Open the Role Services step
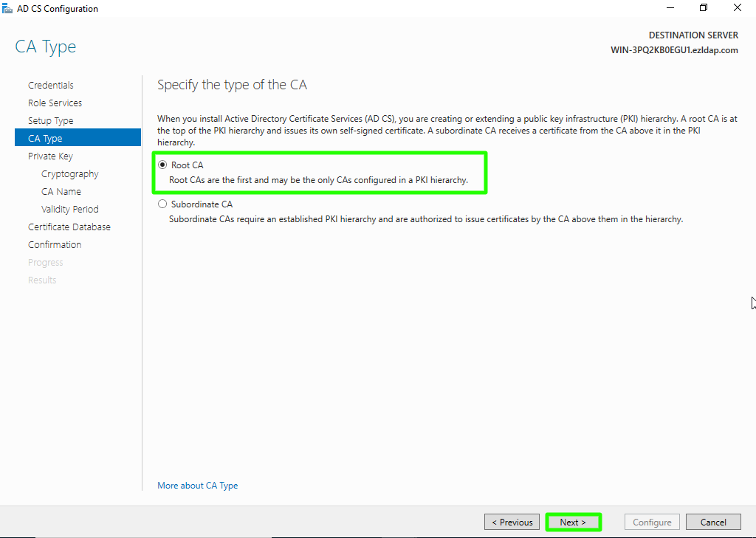This screenshot has height=538, width=756. (x=55, y=103)
